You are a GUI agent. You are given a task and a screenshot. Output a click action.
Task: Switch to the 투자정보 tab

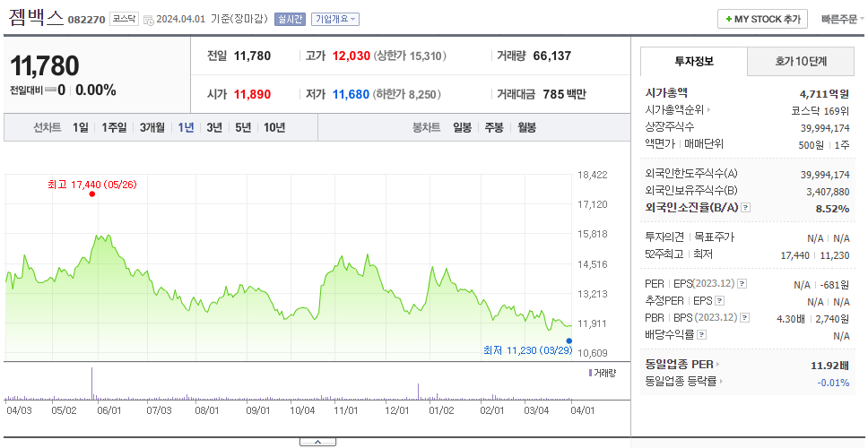(x=694, y=62)
